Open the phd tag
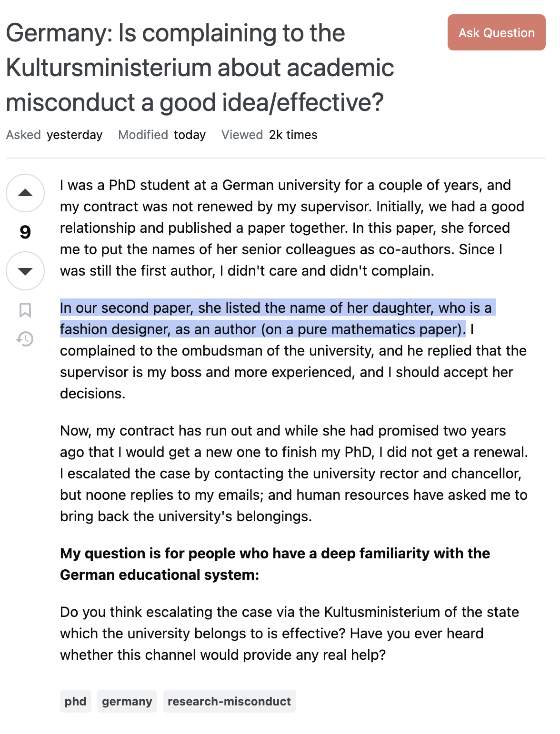The height and width of the screenshot is (734, 560). tap(76, 701)
